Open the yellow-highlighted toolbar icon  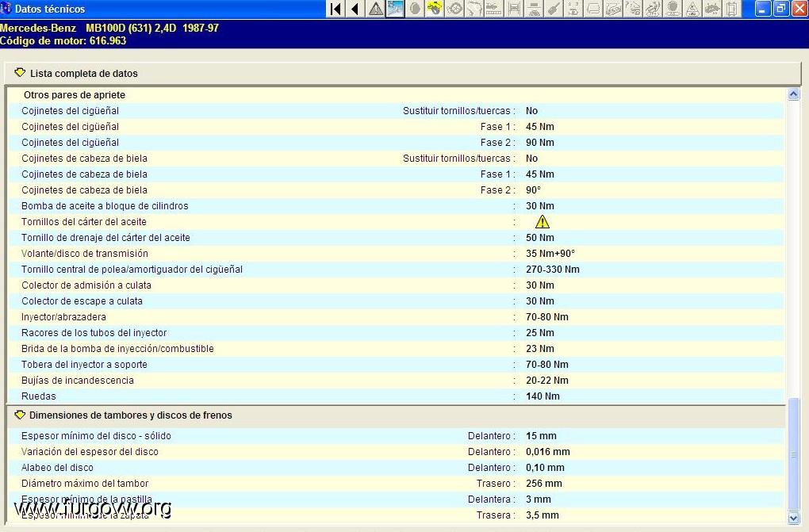click(435, 9)
